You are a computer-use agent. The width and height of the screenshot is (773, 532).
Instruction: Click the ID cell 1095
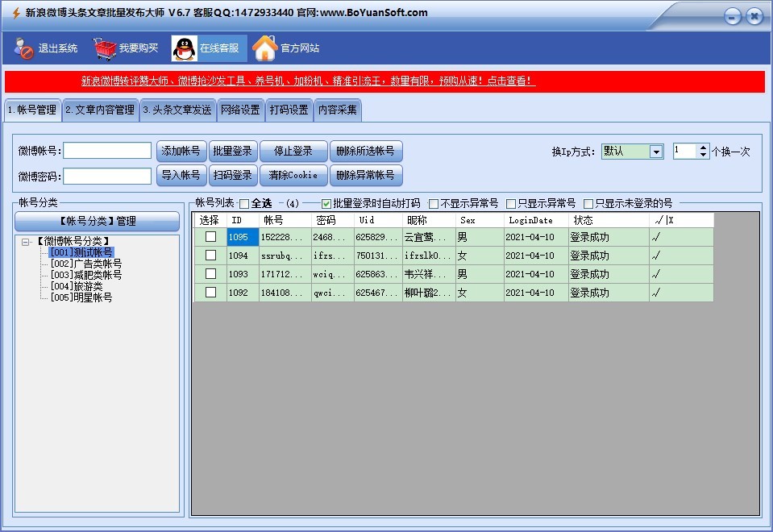click(x=243, y=237)
